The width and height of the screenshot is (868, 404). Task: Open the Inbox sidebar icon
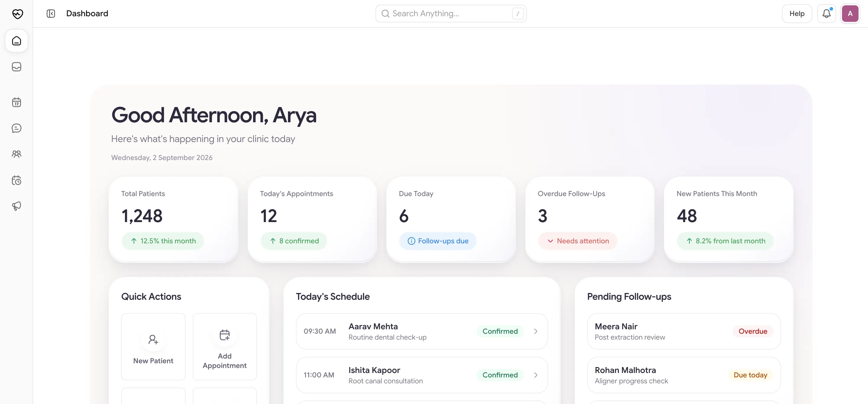tap(17, 67)
